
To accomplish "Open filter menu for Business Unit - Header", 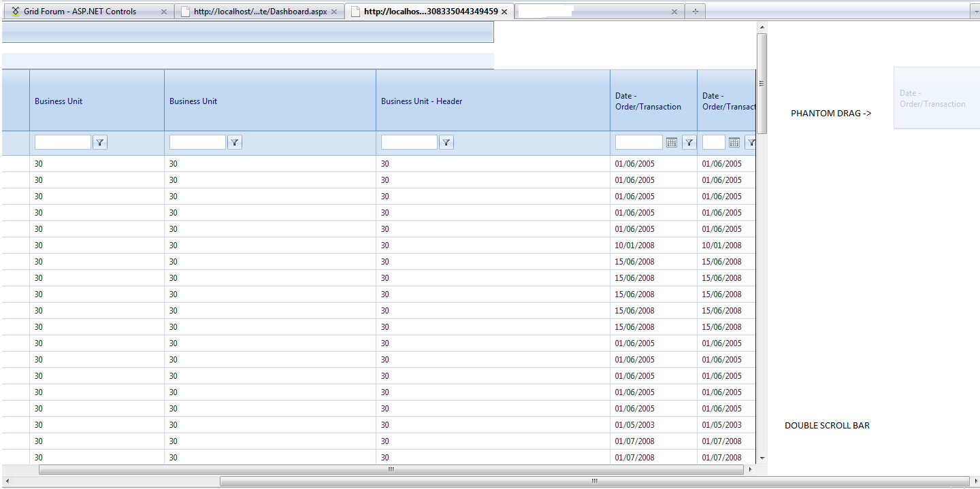I will click(446, 142).
